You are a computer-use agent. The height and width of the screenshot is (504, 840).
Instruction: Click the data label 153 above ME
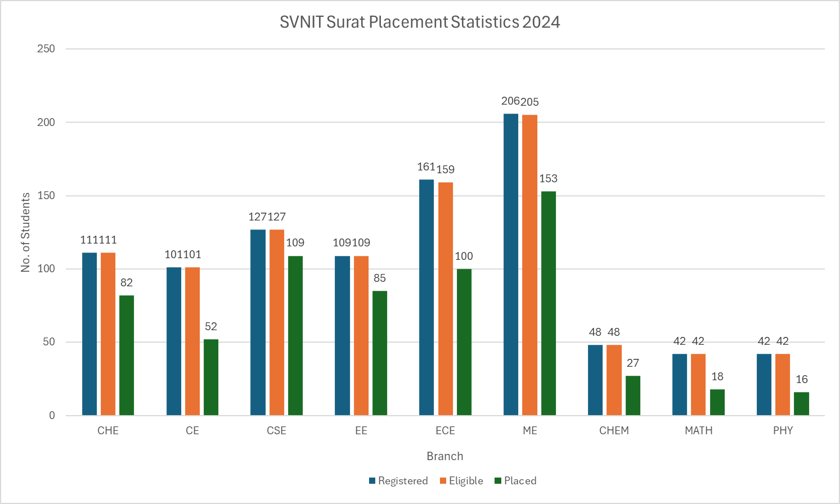(549, 179)
